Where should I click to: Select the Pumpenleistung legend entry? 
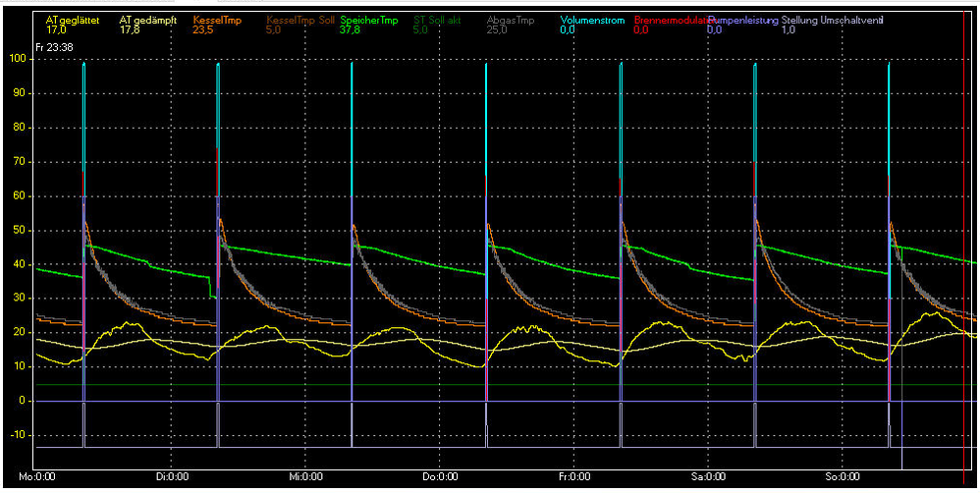(x=742, y=20)
